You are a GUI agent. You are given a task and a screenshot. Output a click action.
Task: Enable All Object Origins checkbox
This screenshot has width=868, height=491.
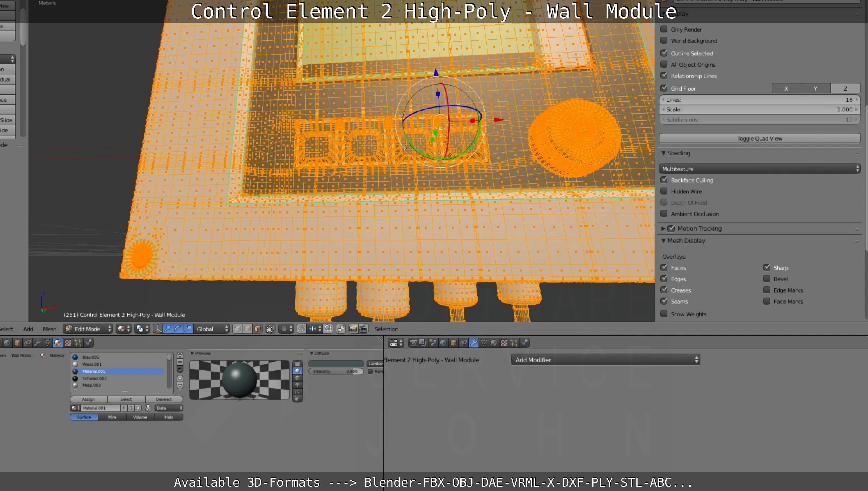[664, 64]
